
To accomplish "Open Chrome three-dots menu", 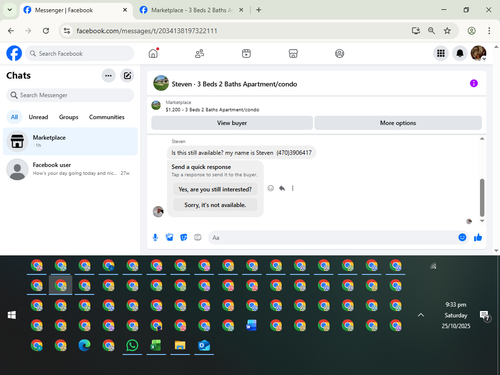I will click(x=489, y=31).
